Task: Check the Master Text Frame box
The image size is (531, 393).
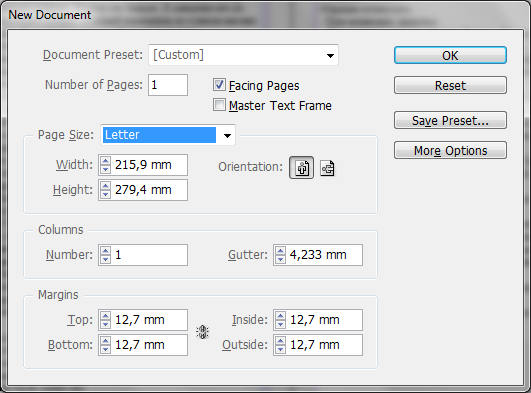Action: (x=219, y=105)
